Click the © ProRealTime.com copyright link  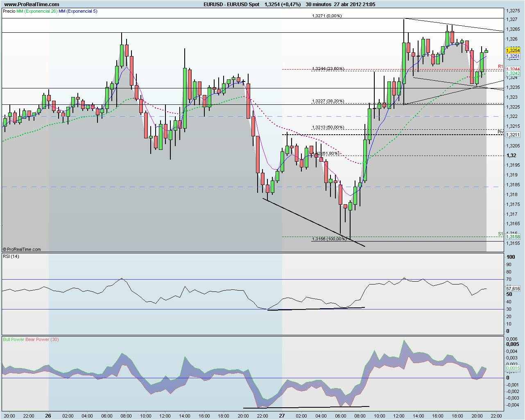[x=23, y=249]
